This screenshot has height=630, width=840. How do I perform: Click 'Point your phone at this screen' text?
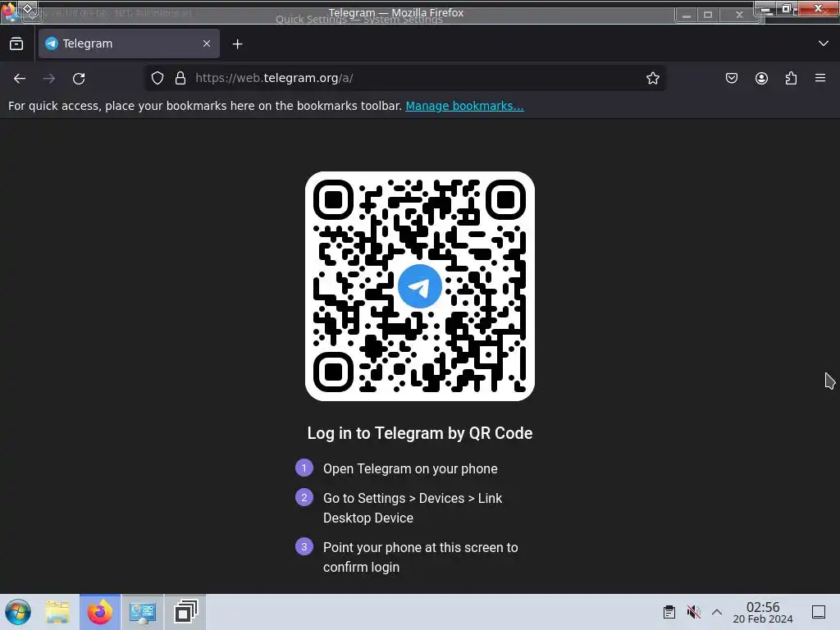(421, 547)
